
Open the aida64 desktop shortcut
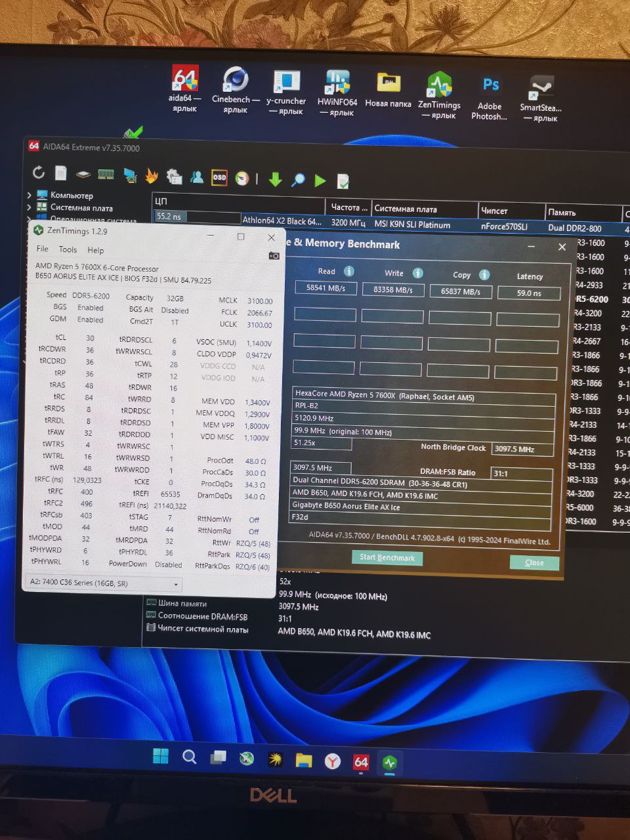185,89
